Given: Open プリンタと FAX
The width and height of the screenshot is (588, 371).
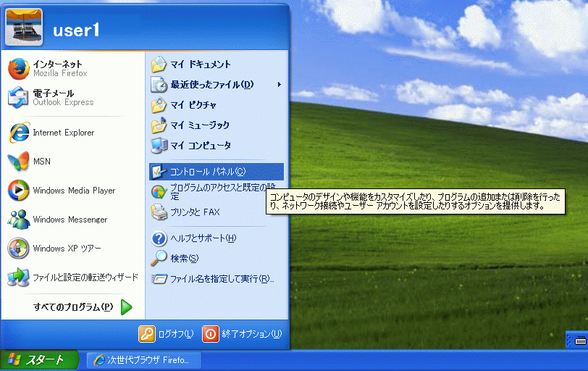Looking at the screenshot, I should [194, 212].
